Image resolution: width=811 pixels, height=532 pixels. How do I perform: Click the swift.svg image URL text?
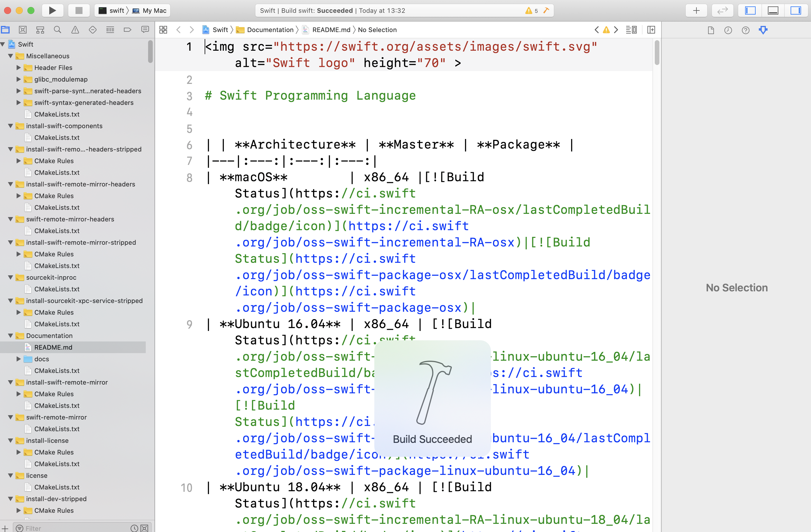pos(435,47)
